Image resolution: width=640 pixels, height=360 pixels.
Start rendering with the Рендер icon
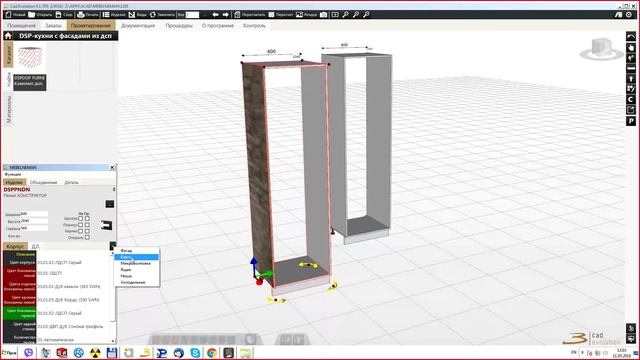tap(299, 15)
